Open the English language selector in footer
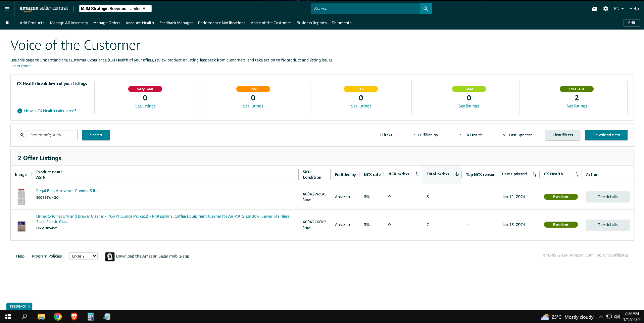 point(83,256)
